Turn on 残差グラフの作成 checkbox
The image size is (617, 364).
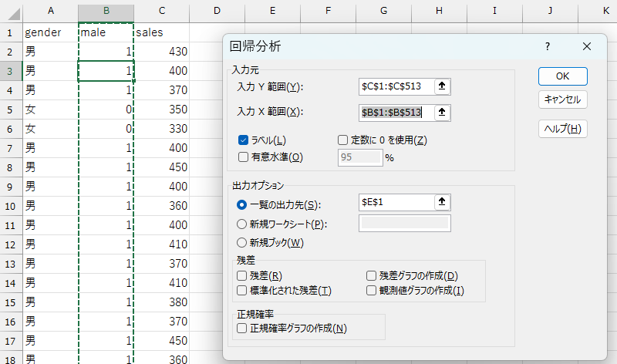(372, 276)
